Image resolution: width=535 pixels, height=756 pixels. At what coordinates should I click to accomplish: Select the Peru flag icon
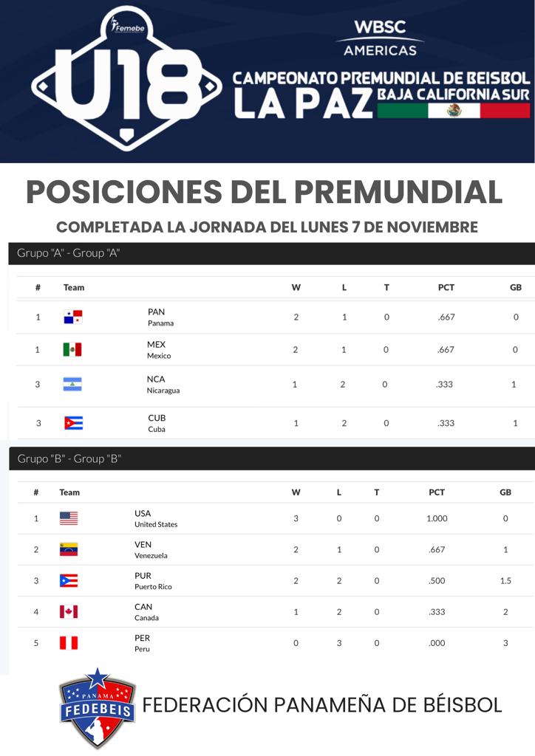[x=69, y=643]
